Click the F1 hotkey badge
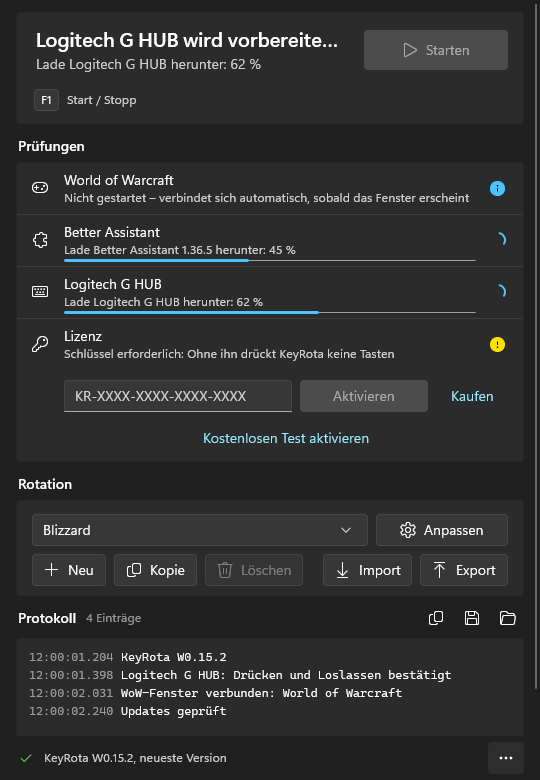The width and height of the screenshot is (540, 780). point(46,100)
